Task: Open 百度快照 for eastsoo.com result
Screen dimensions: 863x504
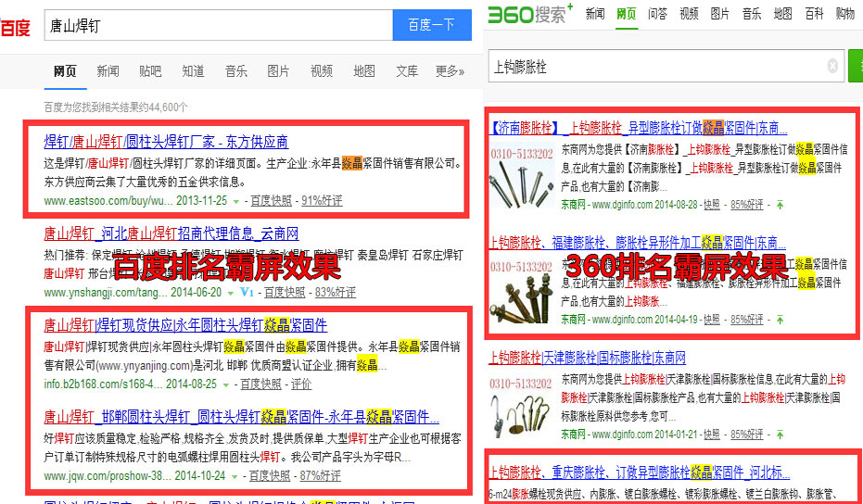Action: point(270,200)
